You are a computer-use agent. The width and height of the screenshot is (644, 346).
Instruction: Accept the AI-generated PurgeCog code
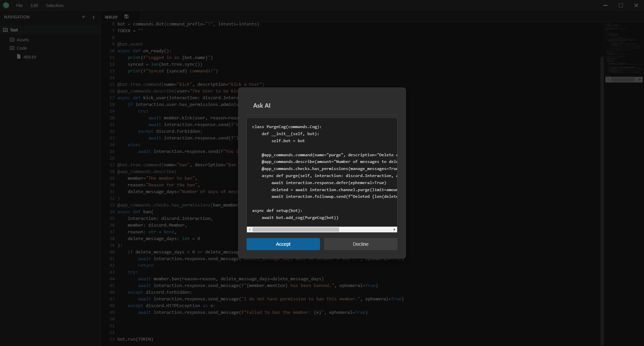283,244
